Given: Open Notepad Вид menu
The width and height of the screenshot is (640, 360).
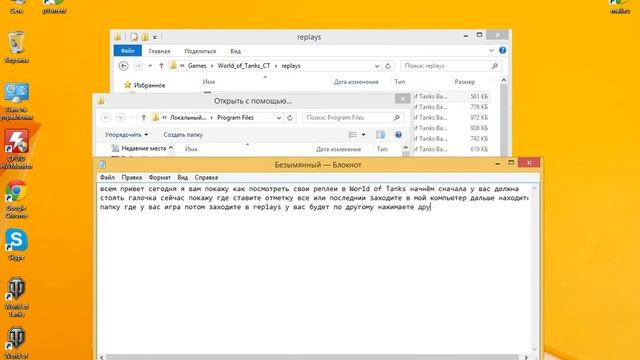Looking at the screenshot, I should point(182,178).
